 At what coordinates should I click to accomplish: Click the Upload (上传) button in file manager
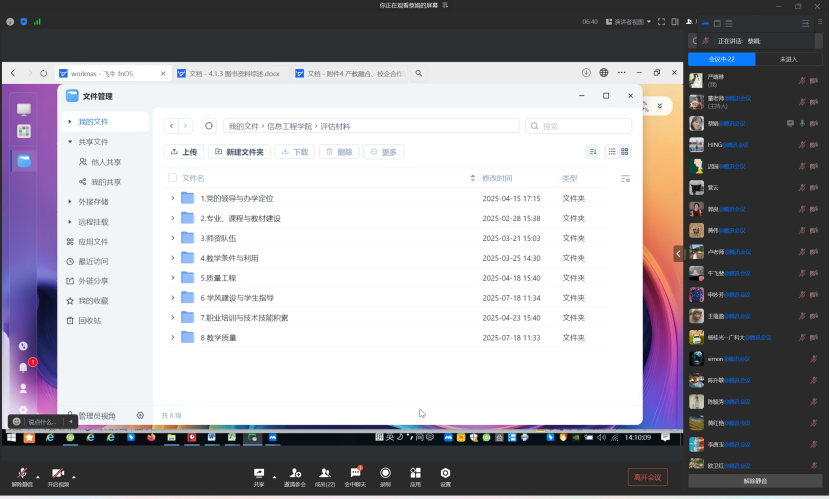[184, 152]
